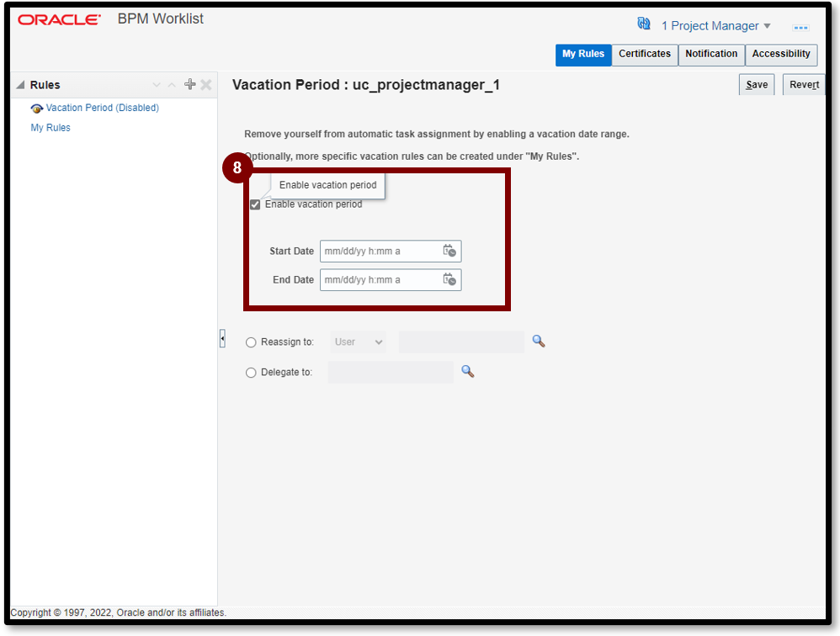Screen dimensions: 840x636
Task: Click the Delegate to name field
Action: [x=391, y=372]
